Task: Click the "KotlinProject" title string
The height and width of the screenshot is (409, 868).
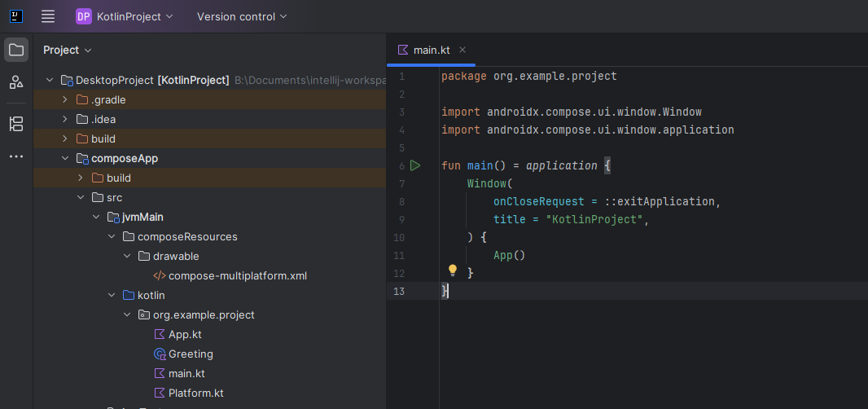Action: click(594, 219)
